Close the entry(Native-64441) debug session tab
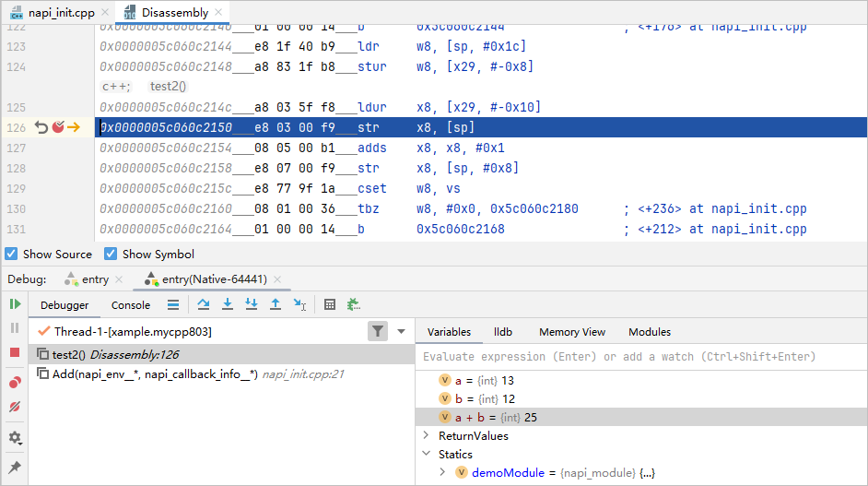Screen dimensions: 868x486 [277, 279]
